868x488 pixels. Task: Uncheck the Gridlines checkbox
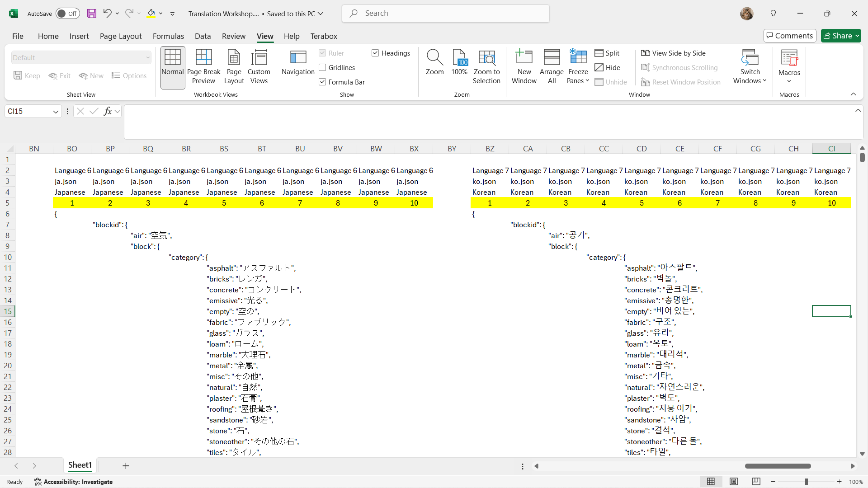click(x=322, y=68)
